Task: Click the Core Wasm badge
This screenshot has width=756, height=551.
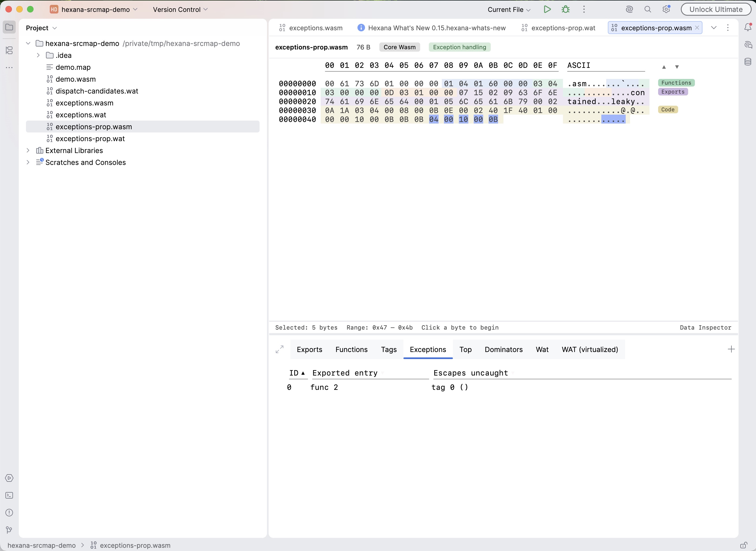Action: coord(400,47)
